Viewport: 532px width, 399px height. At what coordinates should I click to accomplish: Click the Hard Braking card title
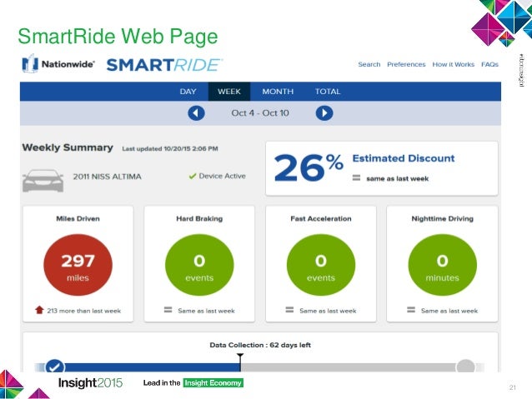coord(199,218)
